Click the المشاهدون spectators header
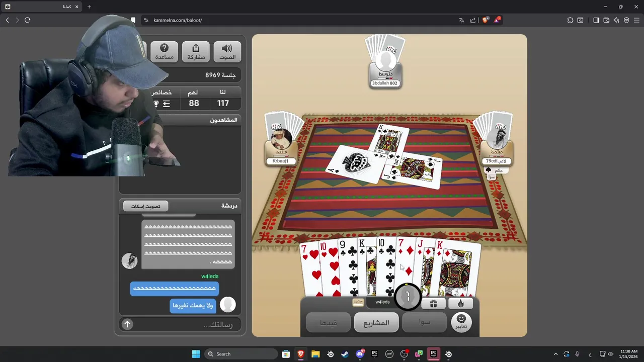This screenshot has height=362, width=644. pos(223,120)
